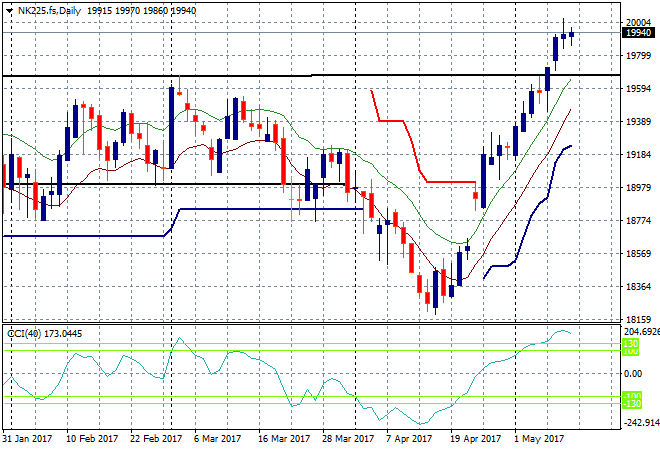Click the 16 Mar 2017 date label

pyautogui.click(x=284, y=439)
